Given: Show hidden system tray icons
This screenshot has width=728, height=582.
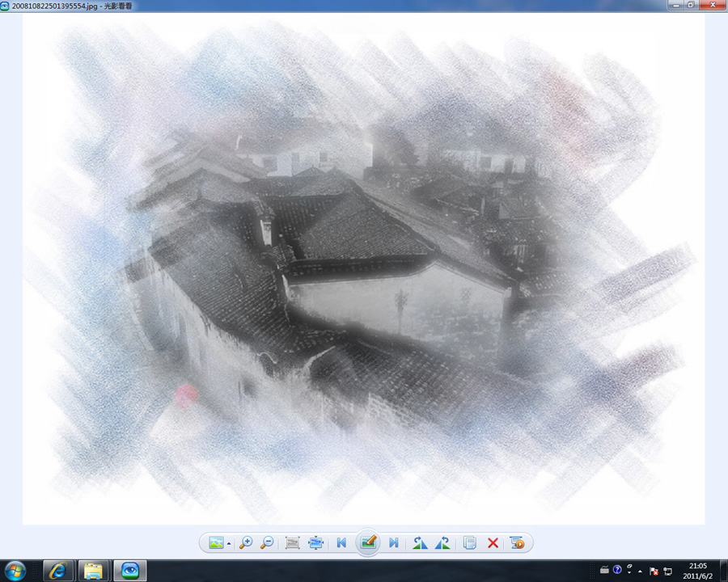Looking at the screenshot, I should 641,571.
